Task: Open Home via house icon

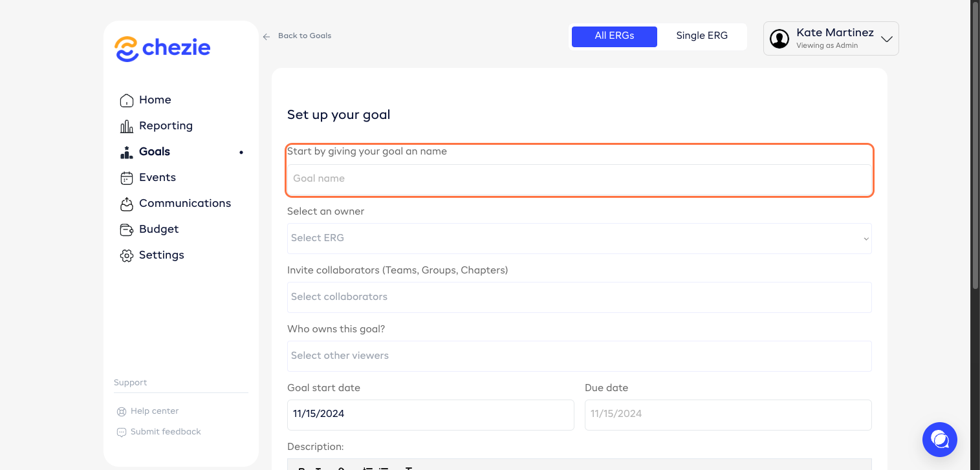Action: point(127,100)
